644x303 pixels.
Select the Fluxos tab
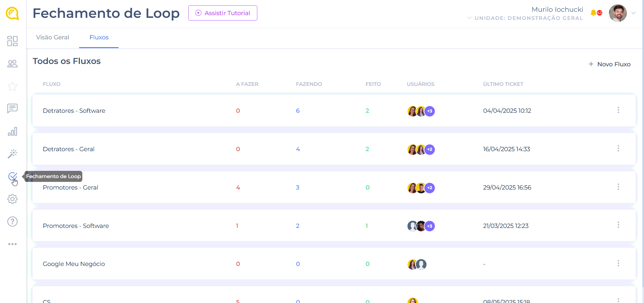99,37
